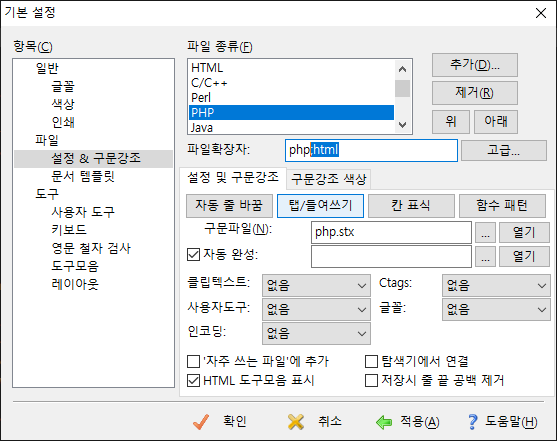Toggle the 자동 완성 checkbox
This screenshot has width=557, height=441.
pos(193,254)
